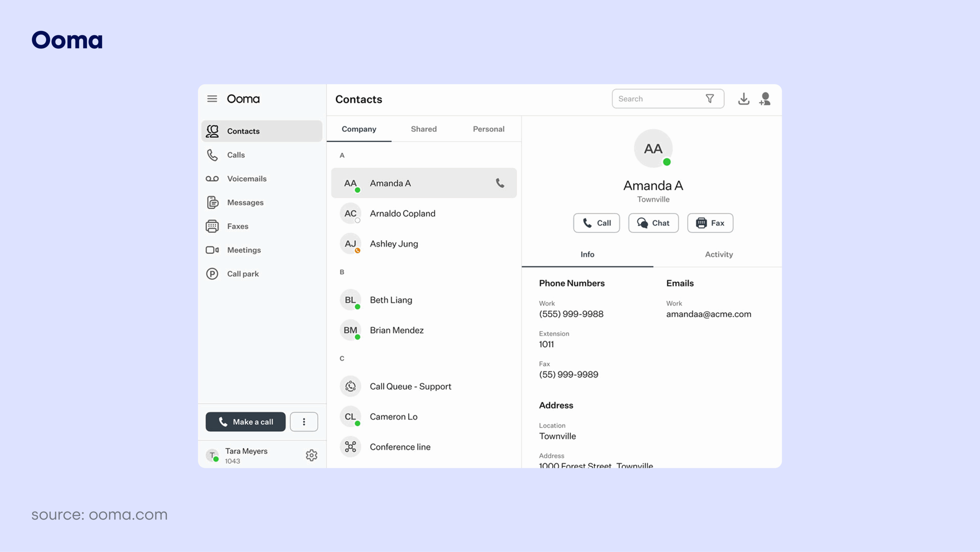The width and height of the screenshot is (980, 552).
Task: Click the Fax button for Amanda A
Action: coord(710,223)
